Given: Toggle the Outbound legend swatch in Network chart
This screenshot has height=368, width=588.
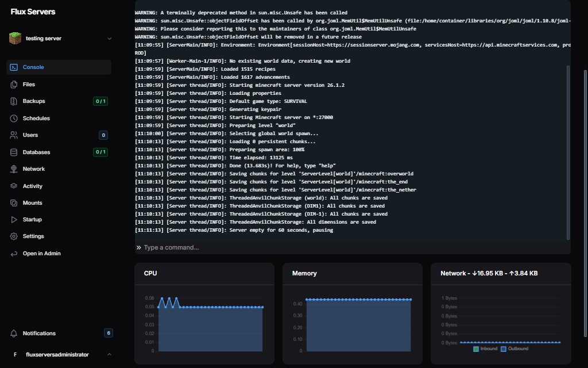Looking at the screenshot, I should pos(503,349).
